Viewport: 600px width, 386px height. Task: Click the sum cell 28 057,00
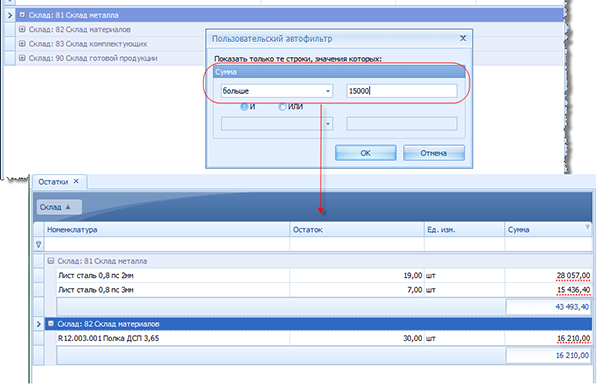(548, 275)
